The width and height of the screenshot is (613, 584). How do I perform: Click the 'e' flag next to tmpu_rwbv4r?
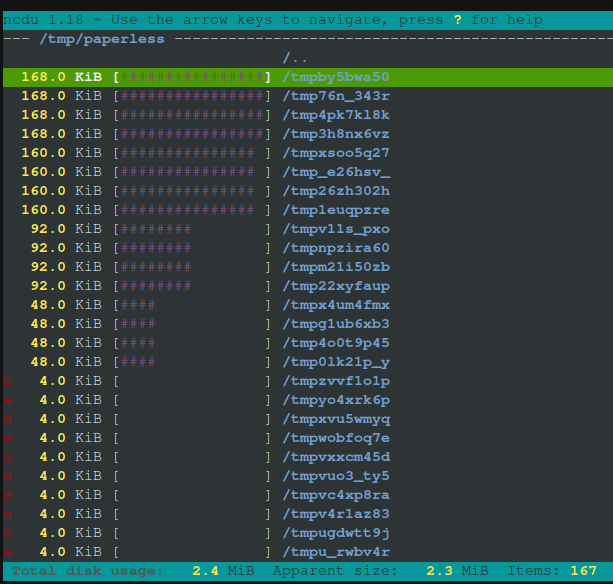(x=8, y=552)
